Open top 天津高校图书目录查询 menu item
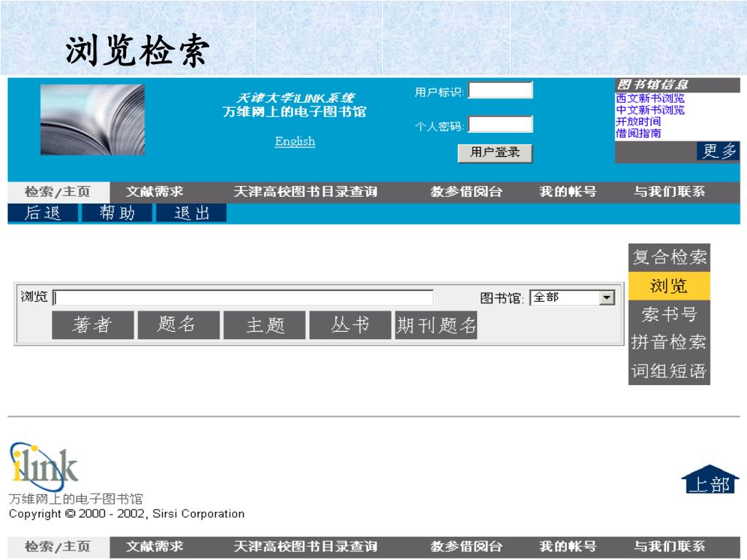 (306, 192)
